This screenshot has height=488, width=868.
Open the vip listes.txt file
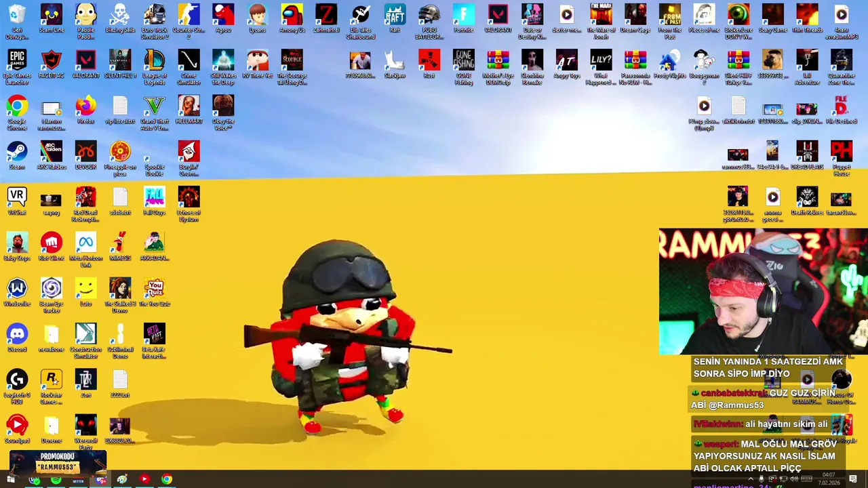120,110
